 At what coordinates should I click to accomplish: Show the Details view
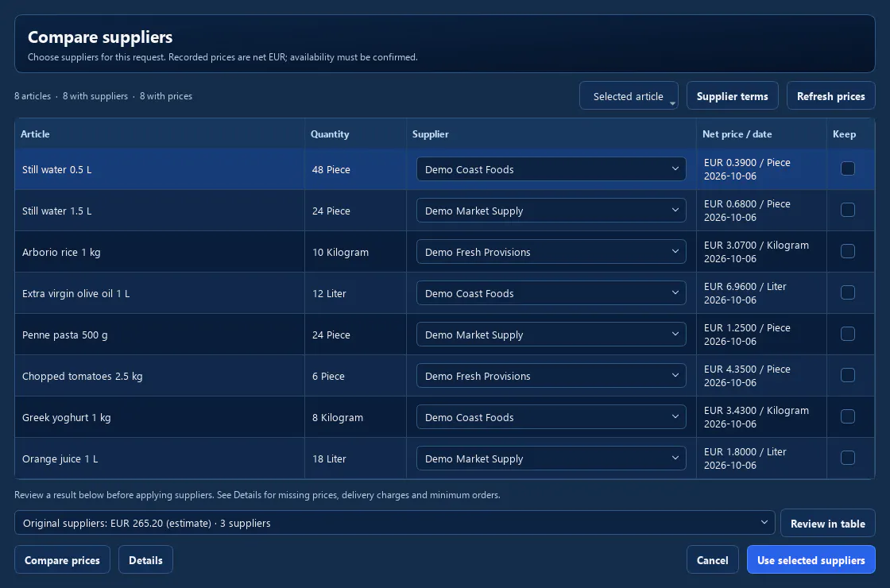145,560
